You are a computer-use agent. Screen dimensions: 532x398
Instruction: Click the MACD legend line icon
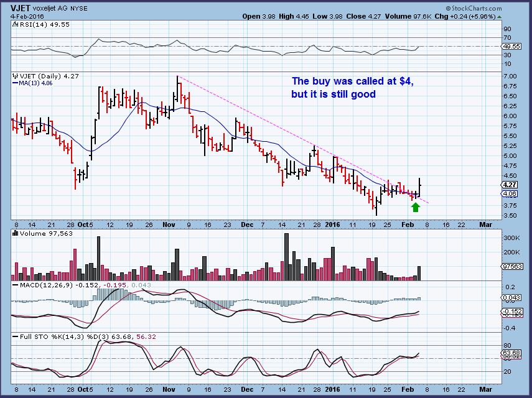[16, 285]
